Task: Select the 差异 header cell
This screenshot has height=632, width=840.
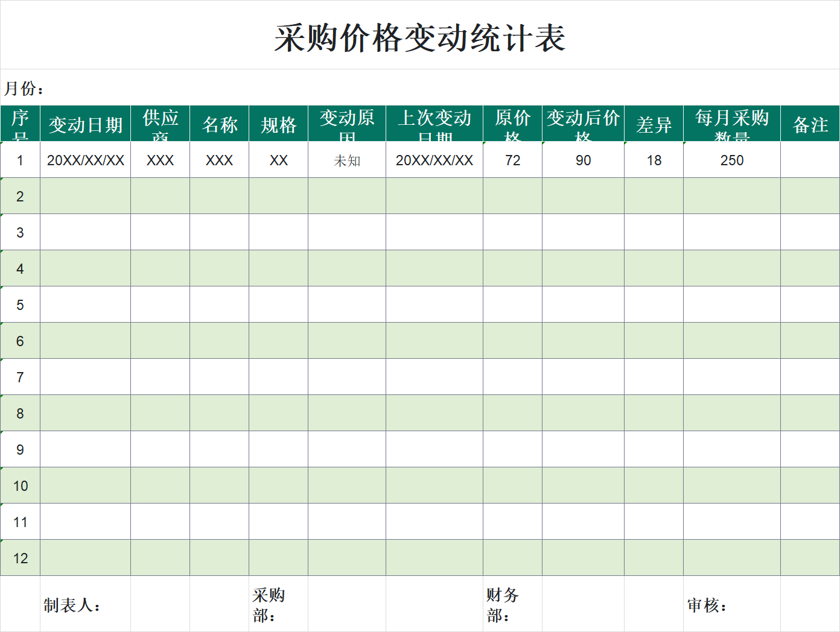Action: [653, 124]
